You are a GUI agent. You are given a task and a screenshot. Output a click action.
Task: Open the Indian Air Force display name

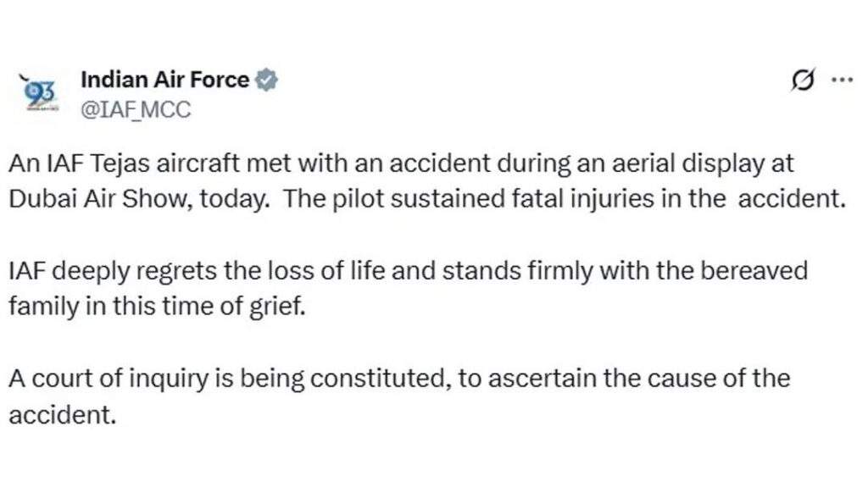[164, 80]
